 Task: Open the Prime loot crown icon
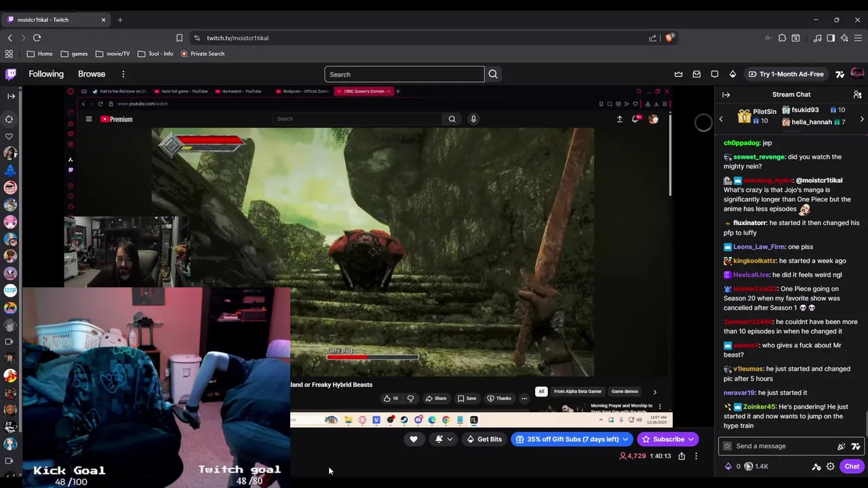[679, 74]
